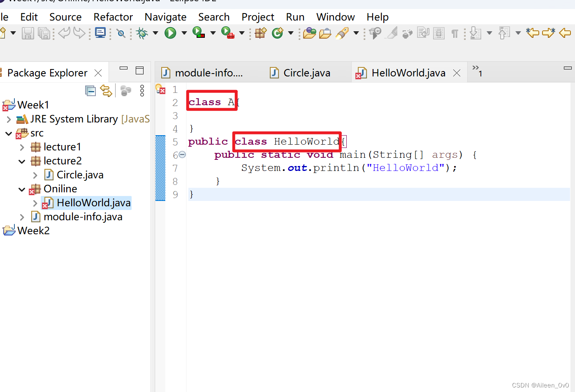Click the Save toolbar icon
Image resolution: width=575 pixels, height=392 pixels.
(28, 33)
